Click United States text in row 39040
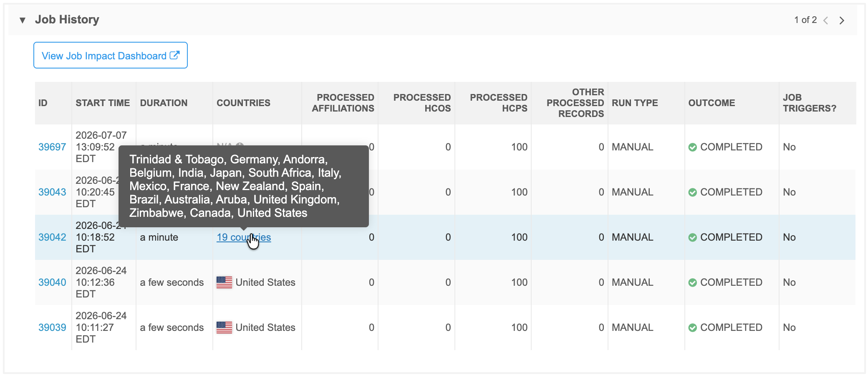Screen dimensions: 868x376 265,282
